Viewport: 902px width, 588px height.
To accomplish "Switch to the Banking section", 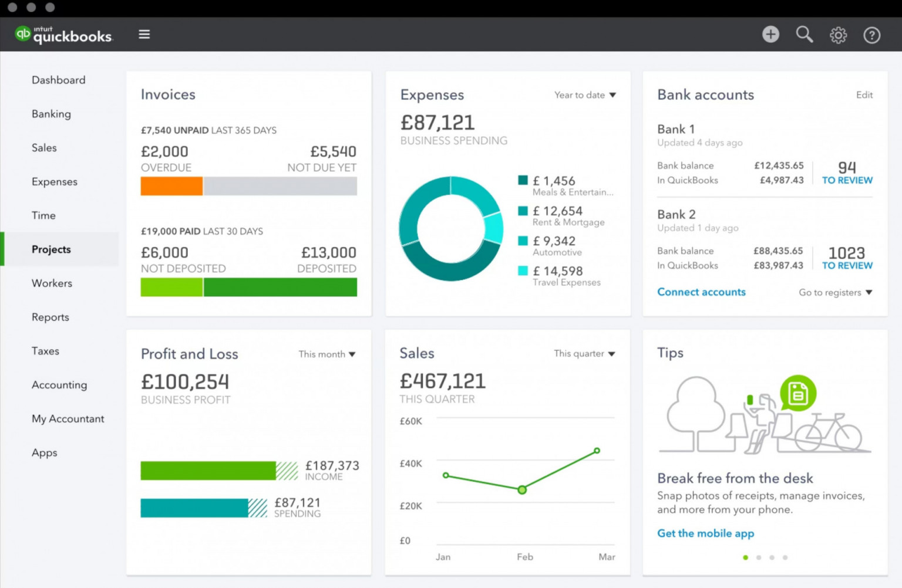I will [x=51, y=114].
